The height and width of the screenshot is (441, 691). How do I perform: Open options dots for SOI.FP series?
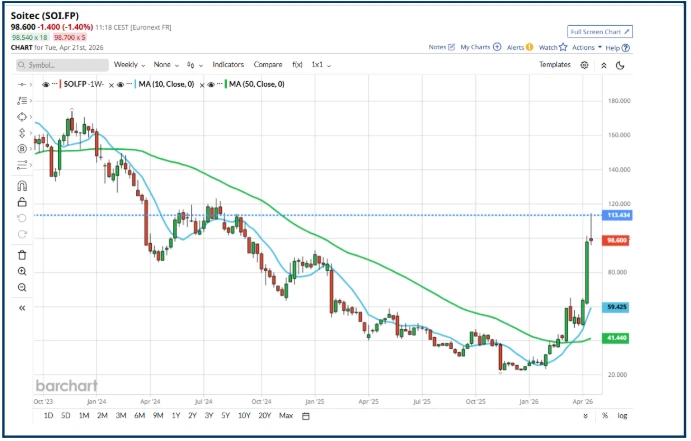(x=54, y=84)
